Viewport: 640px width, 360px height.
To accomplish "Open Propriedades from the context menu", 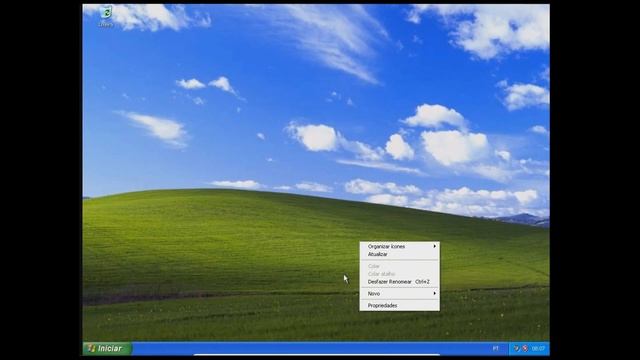I will [400, 306].
